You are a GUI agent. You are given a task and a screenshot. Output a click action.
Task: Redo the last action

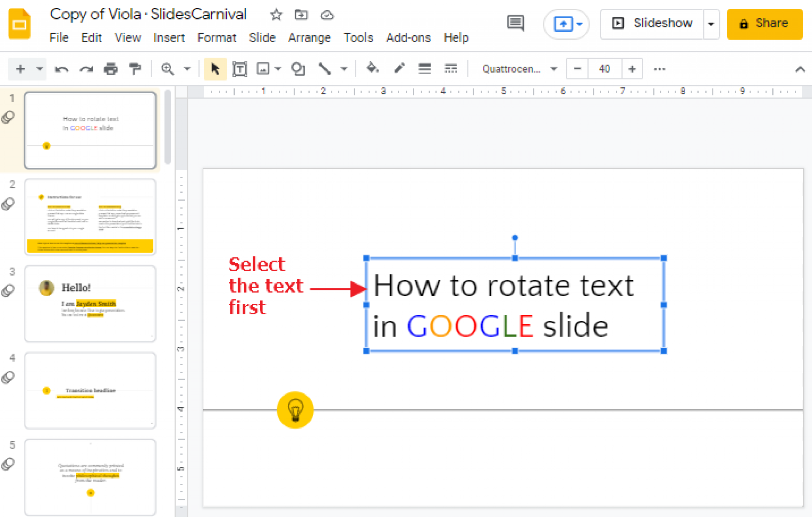86,69
